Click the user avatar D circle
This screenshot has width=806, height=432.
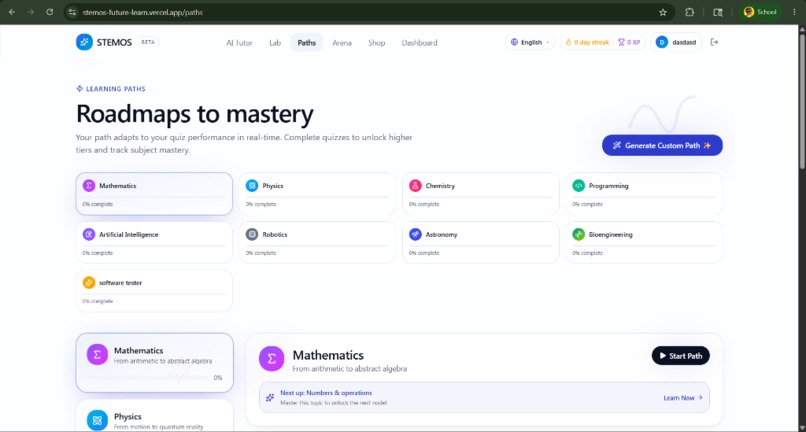point(662,42)
